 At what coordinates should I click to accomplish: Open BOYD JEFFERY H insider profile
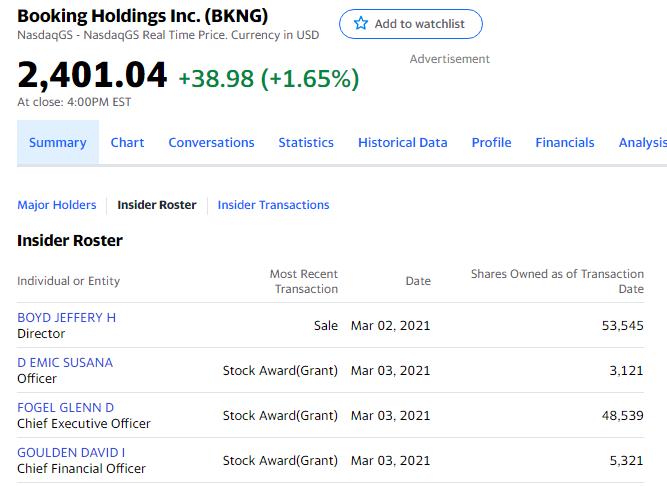click(x=66, y=318)
